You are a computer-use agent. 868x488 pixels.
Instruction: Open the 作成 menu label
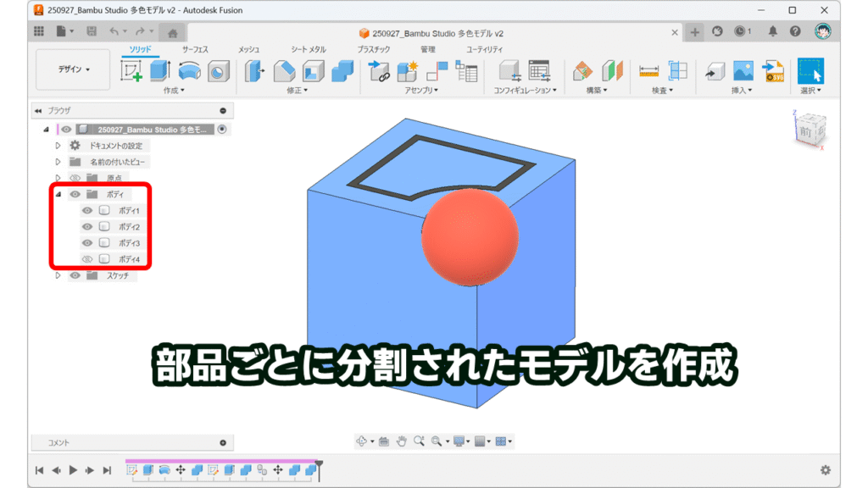click(x=173, y=90)
